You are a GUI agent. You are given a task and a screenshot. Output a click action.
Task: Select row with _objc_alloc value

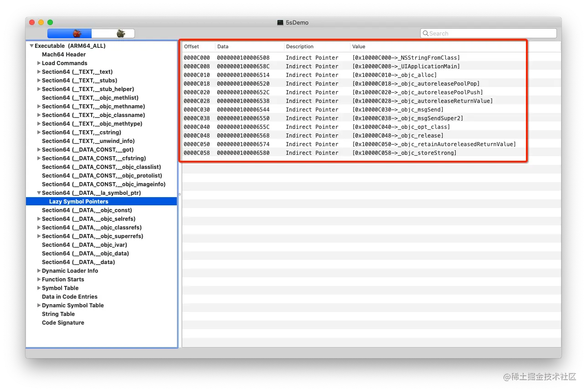click(371, 75)
